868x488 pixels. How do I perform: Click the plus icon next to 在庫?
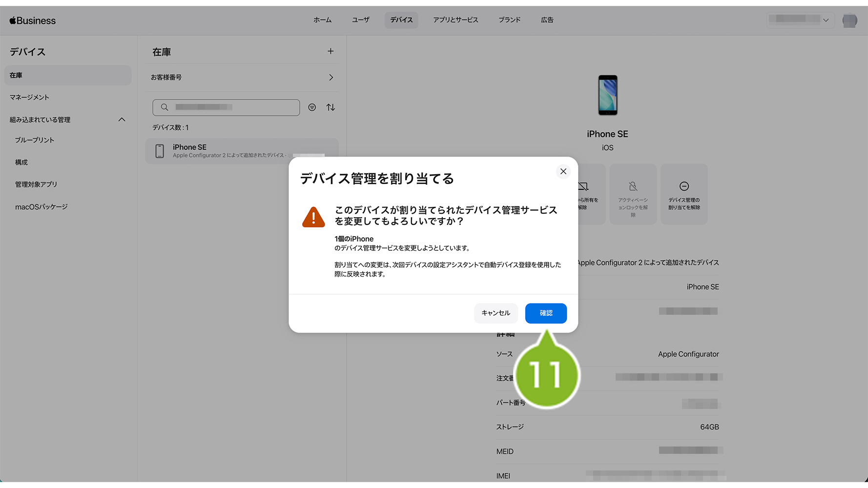pos(331,51)
